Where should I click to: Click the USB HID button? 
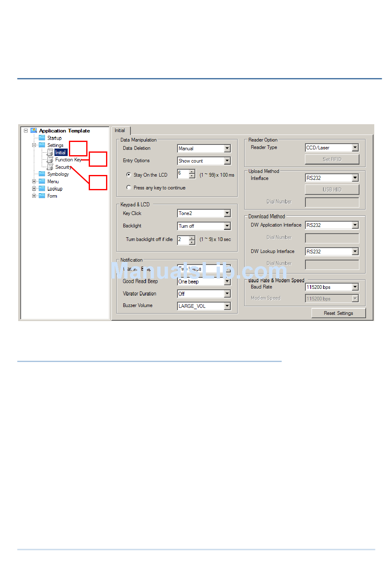332,189
